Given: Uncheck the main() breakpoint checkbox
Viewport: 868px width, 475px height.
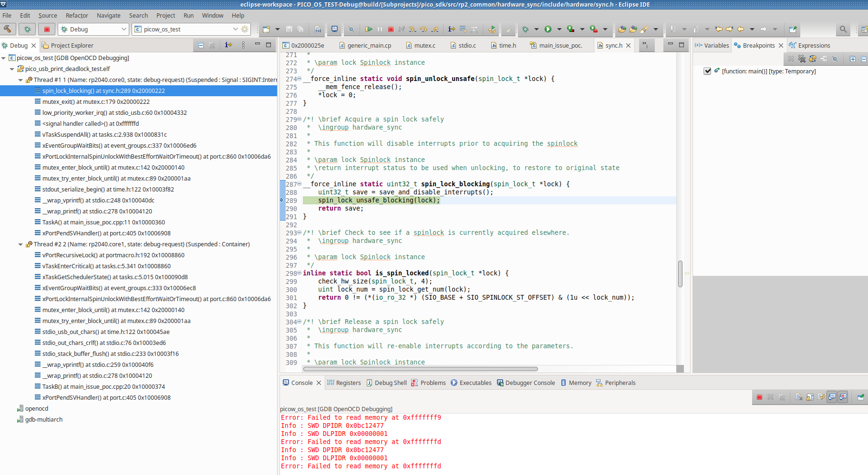Looking at the screenshot, I should [x=707, y=71].
